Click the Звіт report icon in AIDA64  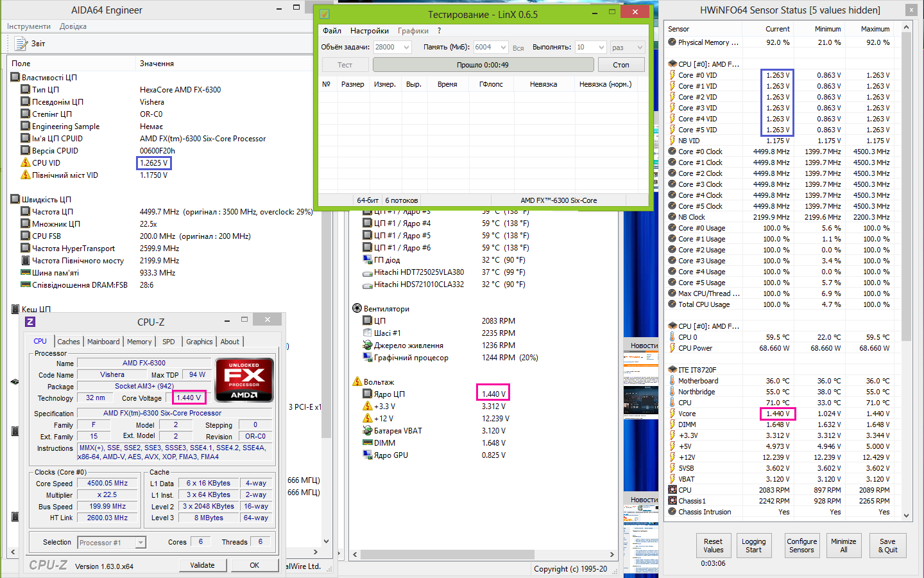pyautogui.click(x=21, y=43)
